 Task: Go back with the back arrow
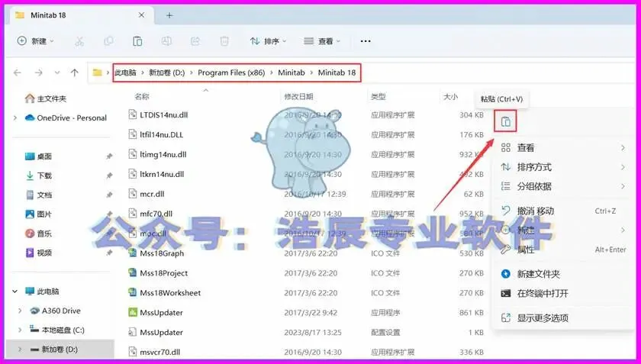(17, 72)
